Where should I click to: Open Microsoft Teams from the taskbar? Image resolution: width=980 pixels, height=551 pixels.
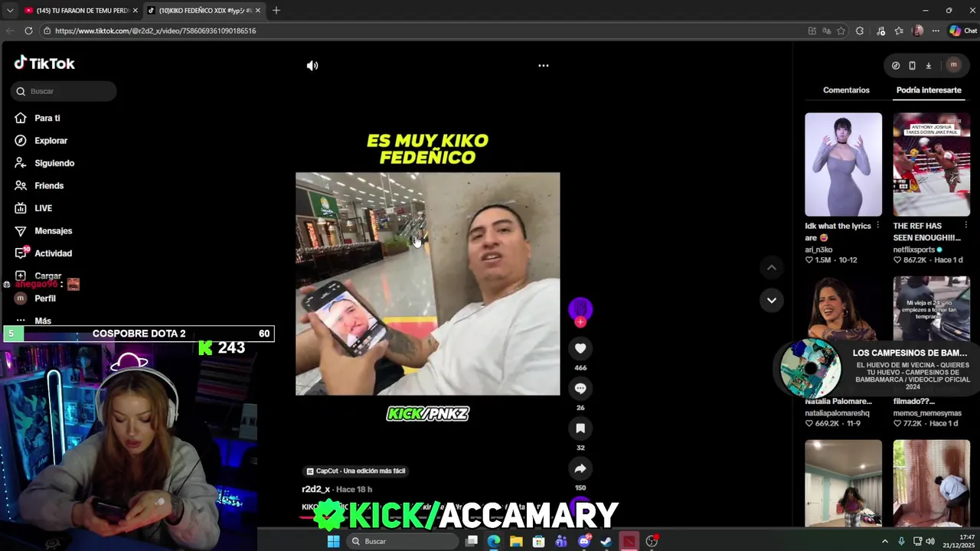[x=561, y=541]
